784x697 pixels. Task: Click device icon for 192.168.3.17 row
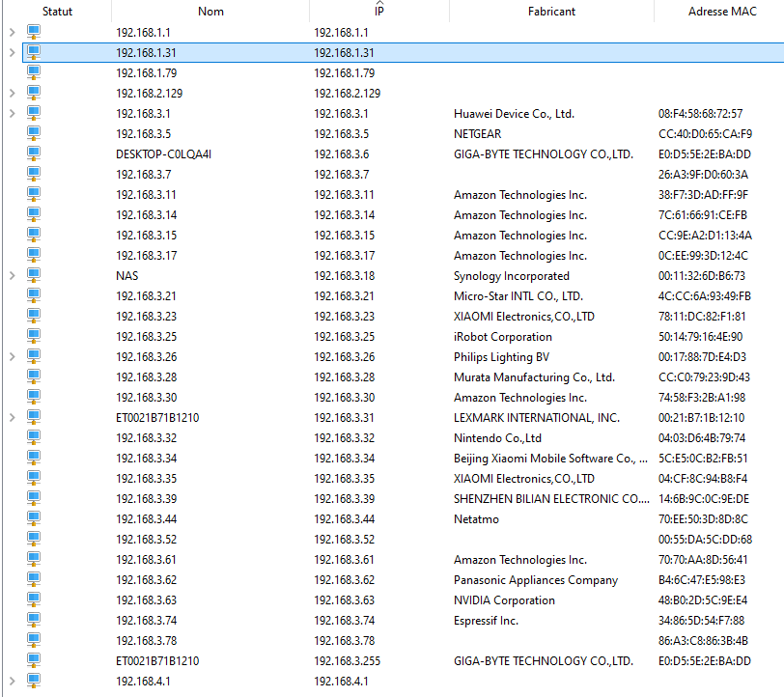[x=34, y=255]
